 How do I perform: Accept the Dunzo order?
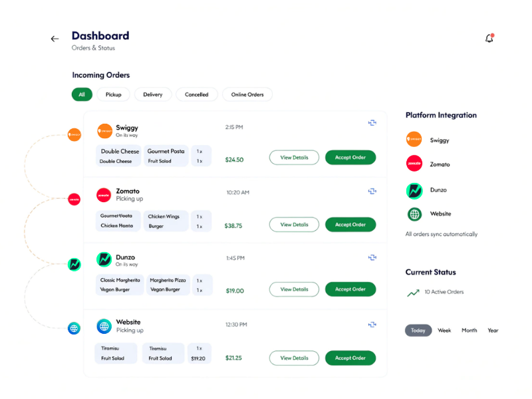coord(350,289)
